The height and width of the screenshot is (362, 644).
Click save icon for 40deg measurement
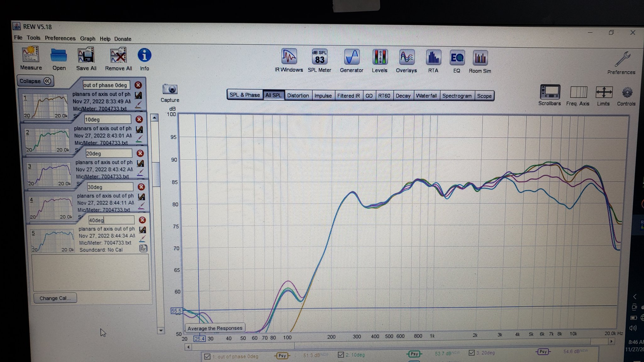142,230
